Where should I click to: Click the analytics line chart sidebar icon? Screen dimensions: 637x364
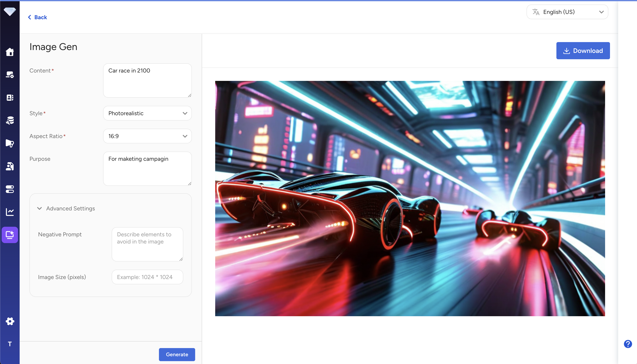click(x=10, y=212)
